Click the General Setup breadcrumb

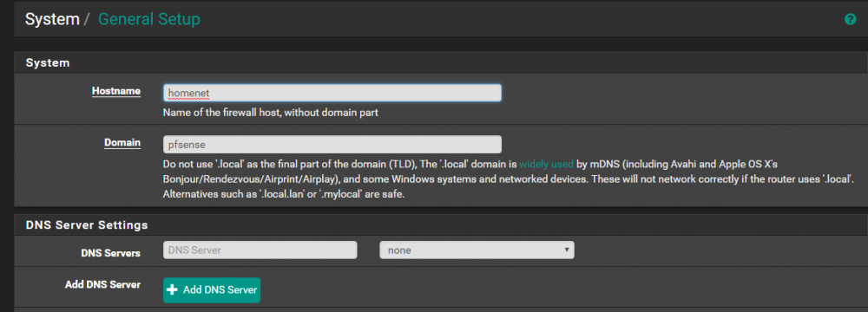click(x=149, y=19)
